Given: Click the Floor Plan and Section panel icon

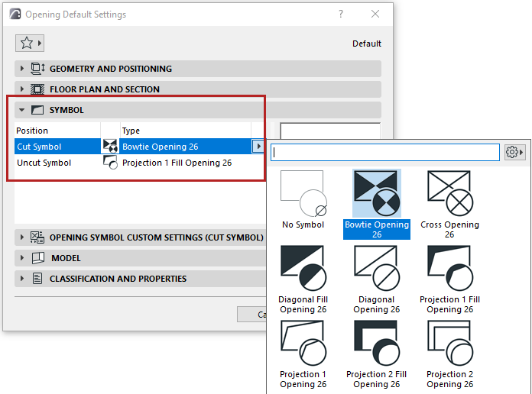Looking at the screenshot, I should [37, 89].
